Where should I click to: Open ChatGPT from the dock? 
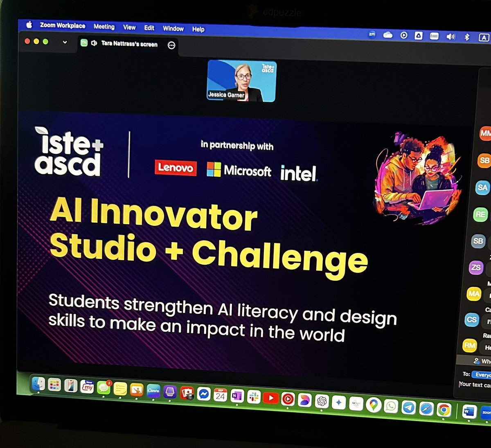tap(322, 401)
